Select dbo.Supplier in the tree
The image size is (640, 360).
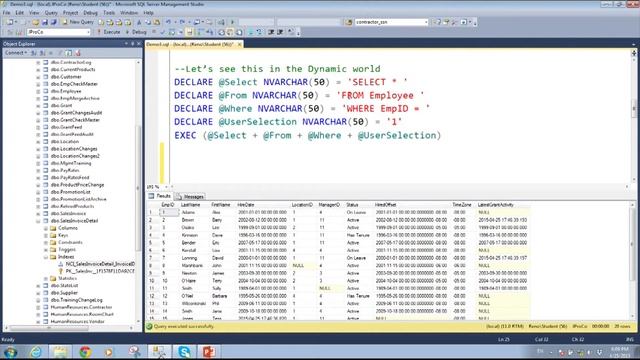click(x=64, y=293)
